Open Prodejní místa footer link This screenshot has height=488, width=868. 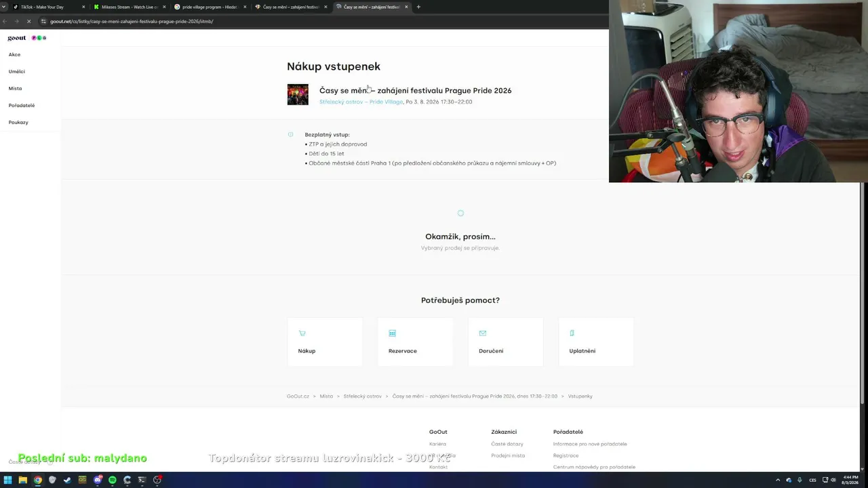(508, 455)
